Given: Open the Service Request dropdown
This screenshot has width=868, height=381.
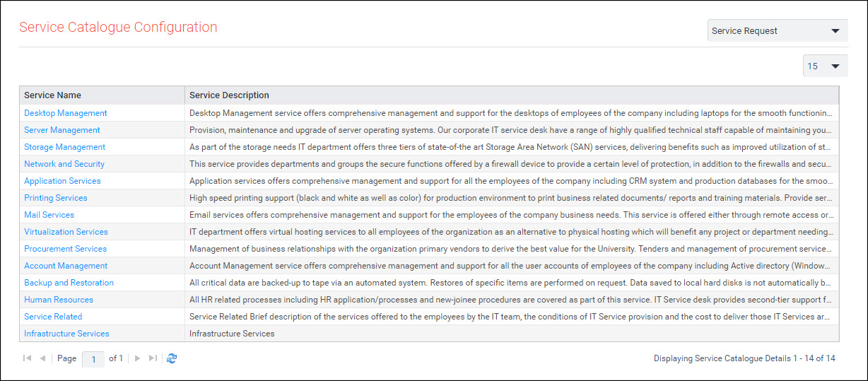Looking at the screenshot, I should (777, 31).
